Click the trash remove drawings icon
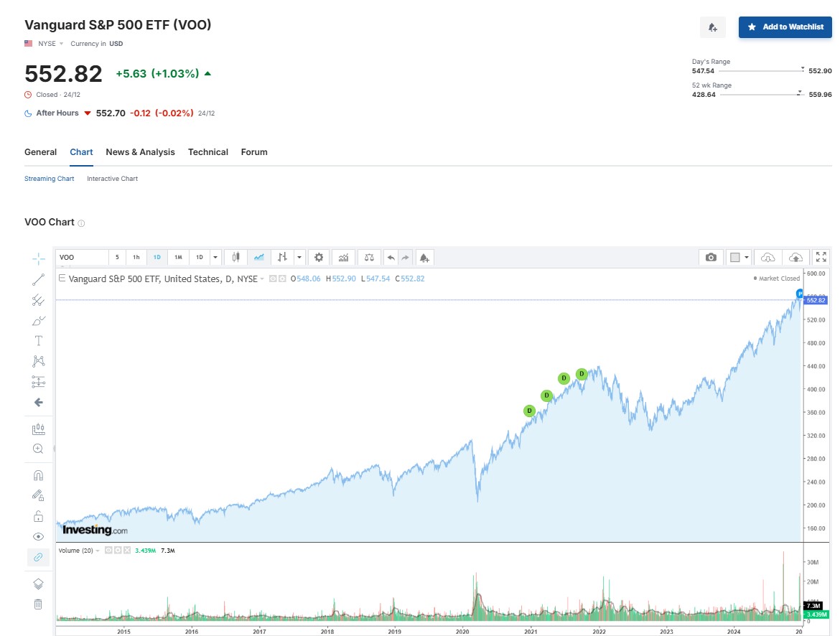Screen dimensions: 840x636 [39, 604]
